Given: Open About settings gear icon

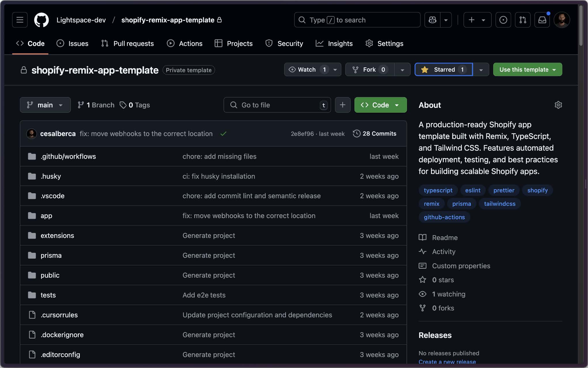Looking at the screenshot, I should [x=558, y=105].
